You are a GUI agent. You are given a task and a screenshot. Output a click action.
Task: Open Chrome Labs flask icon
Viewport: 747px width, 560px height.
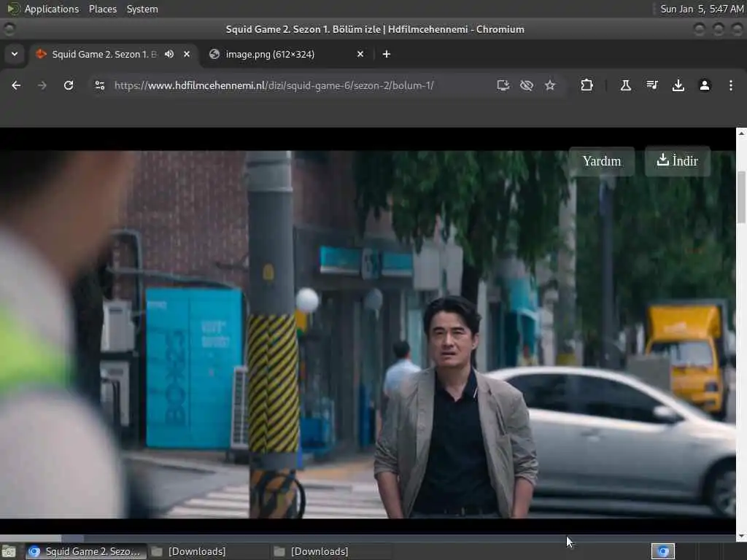click(x=625, y=85)
